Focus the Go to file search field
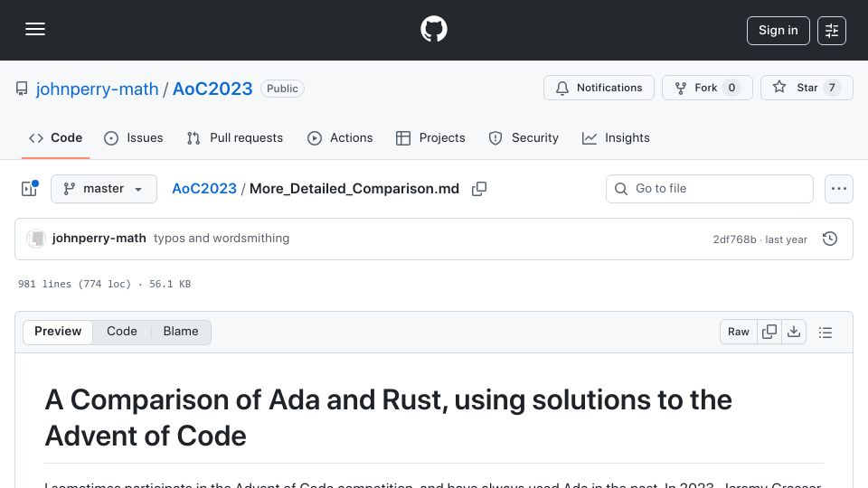 click(709, 189)
